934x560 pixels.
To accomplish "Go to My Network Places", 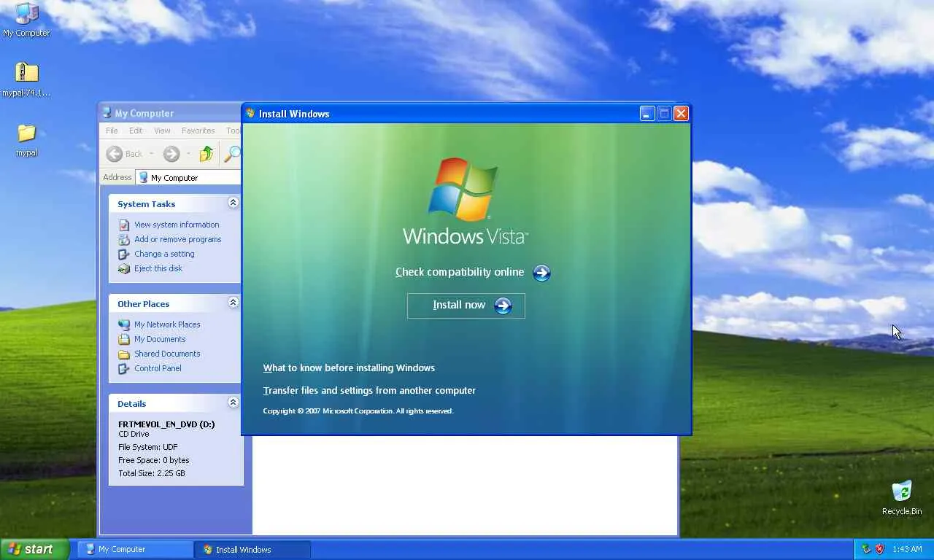I will [x=167, y=324].
